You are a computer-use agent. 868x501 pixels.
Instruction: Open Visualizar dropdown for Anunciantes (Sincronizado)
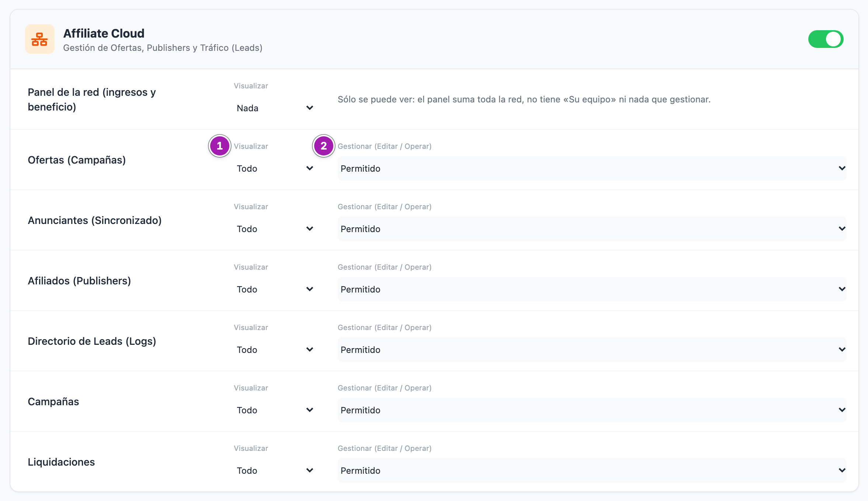click(275, 229)
